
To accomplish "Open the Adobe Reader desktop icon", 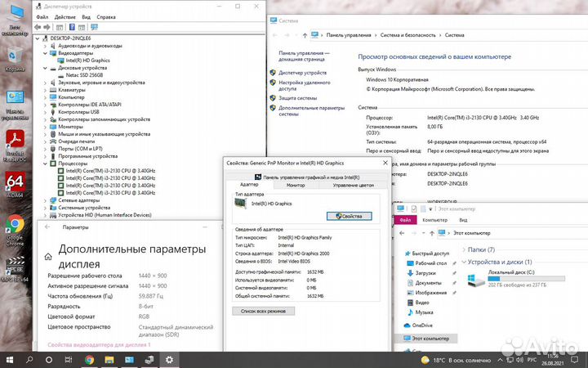I will [14, 146].
